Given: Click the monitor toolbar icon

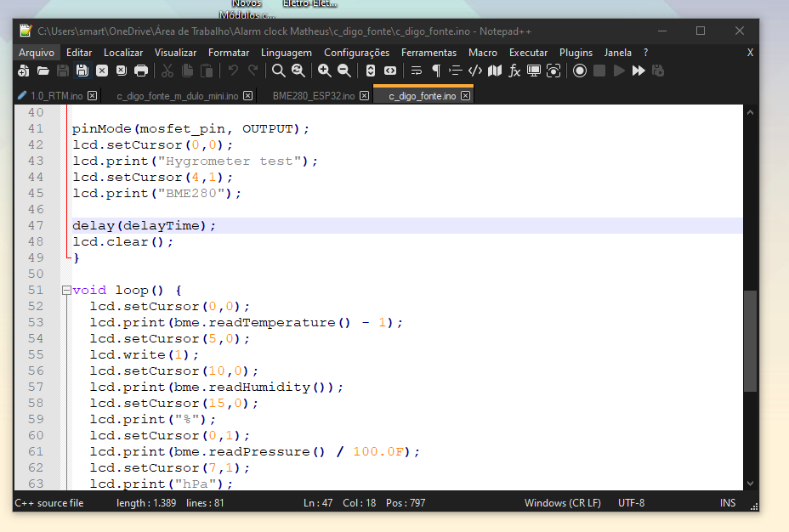Looking at the screenshot, I should coord(534,71).
